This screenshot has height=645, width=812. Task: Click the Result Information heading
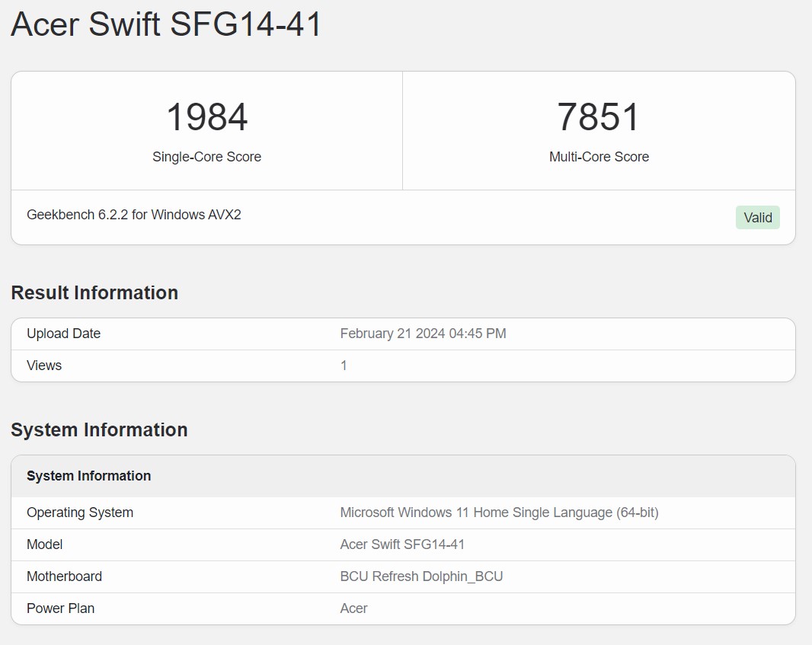pos(94,293)
